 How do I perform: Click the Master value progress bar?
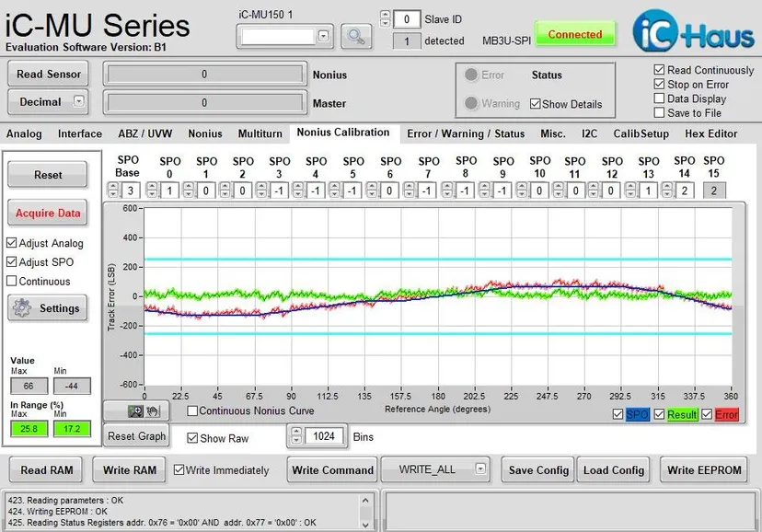click(x=204, y=102)
